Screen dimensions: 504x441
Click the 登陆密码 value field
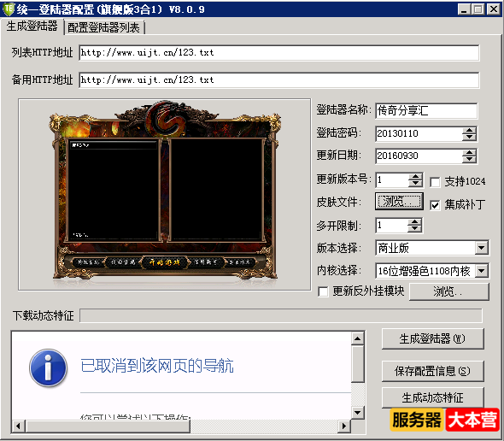419,133
